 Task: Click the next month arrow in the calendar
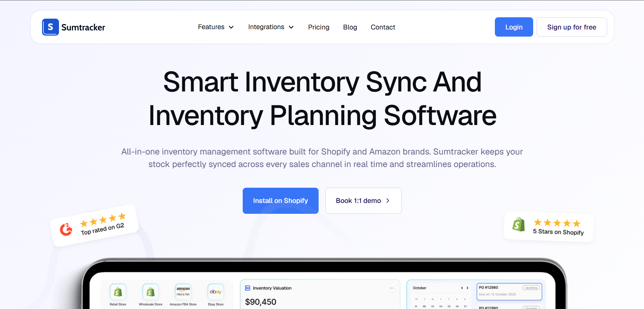467,288
